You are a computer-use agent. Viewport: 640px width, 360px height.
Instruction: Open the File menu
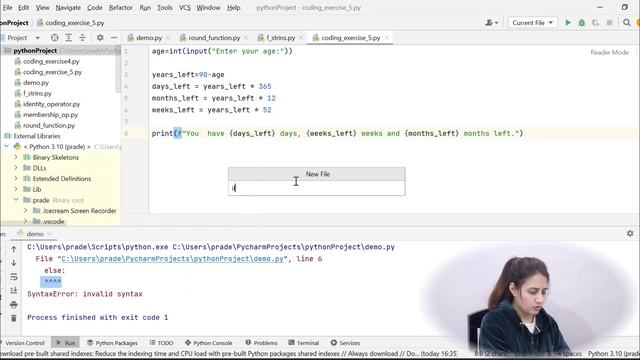pos(7,7)
